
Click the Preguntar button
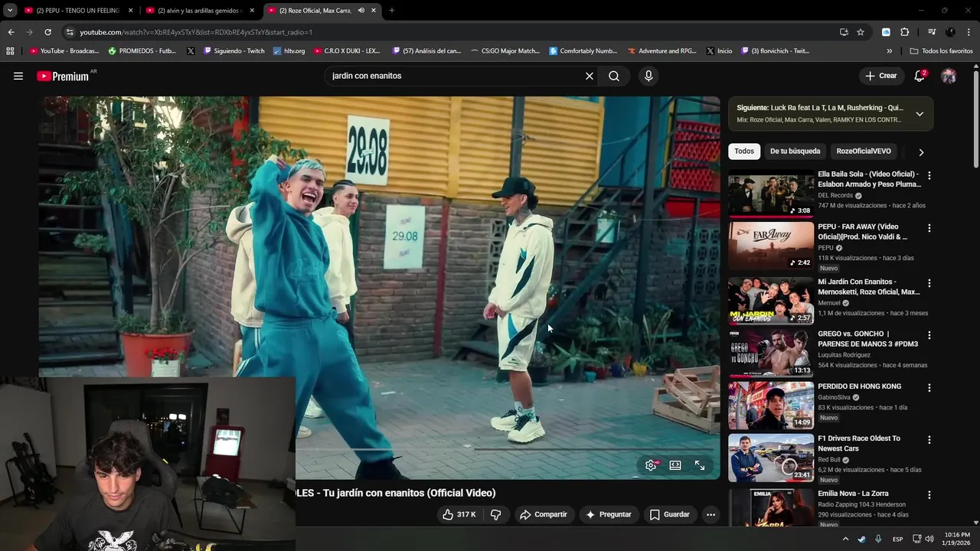(x=609, y=514)
